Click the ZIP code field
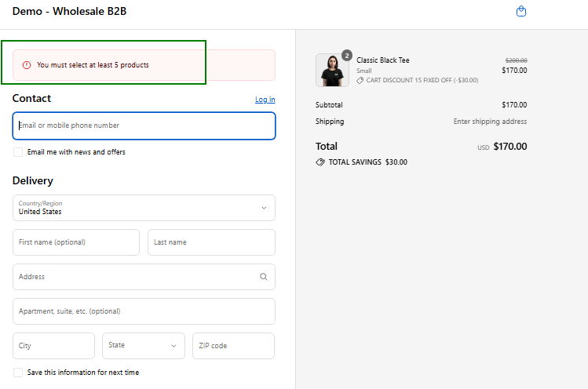This screenshot has width=588, height=389. pos(233,346)
